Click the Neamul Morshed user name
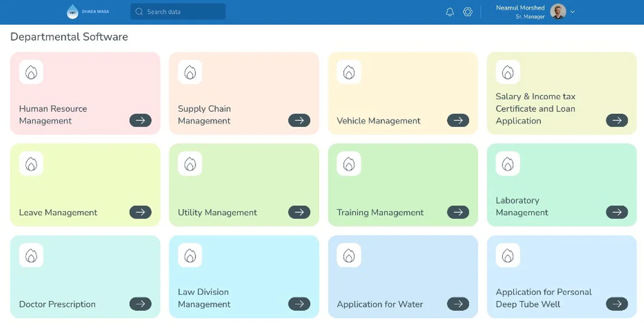Screen dimensions: 644x324 tap(520, 8)
